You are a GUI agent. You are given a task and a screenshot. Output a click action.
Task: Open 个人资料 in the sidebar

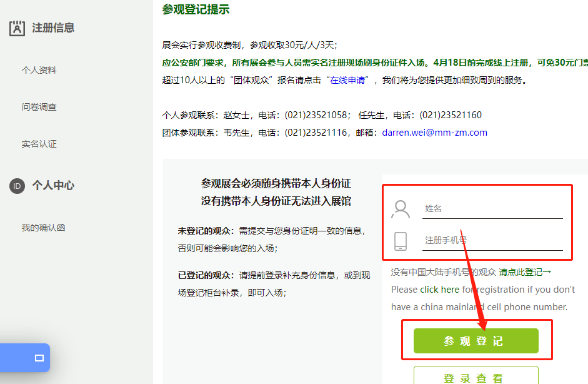click(39, 70)
